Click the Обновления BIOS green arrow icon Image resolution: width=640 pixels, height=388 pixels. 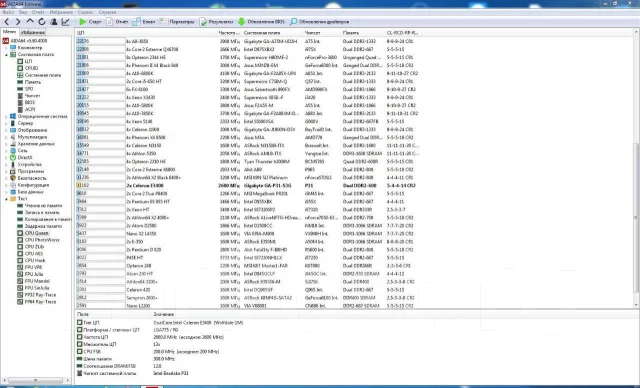tap(241, 22)
